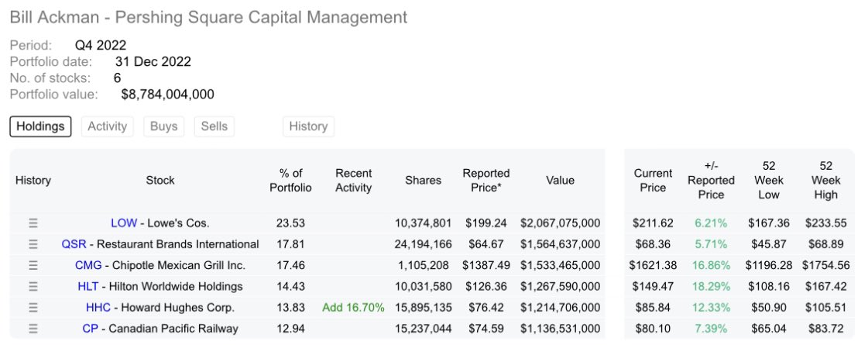Select the Holdings tab
868x345 pixels.
[x=40, y=126]
